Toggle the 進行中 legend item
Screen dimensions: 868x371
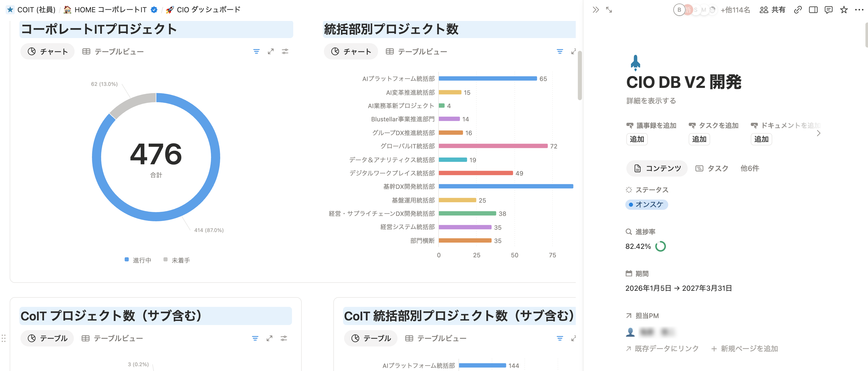(138, 260)
